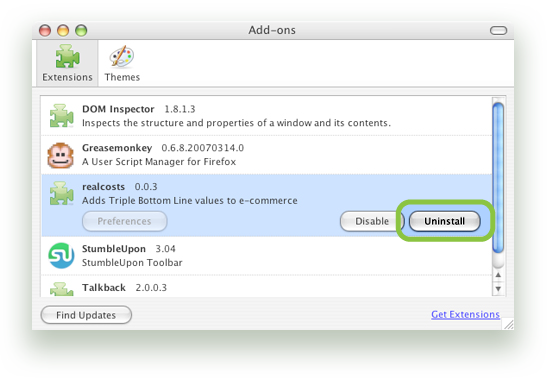550x380 pixels.
Task: Click version 0.6.8.20070314.0 text
Action: click(x=202, y=148)
